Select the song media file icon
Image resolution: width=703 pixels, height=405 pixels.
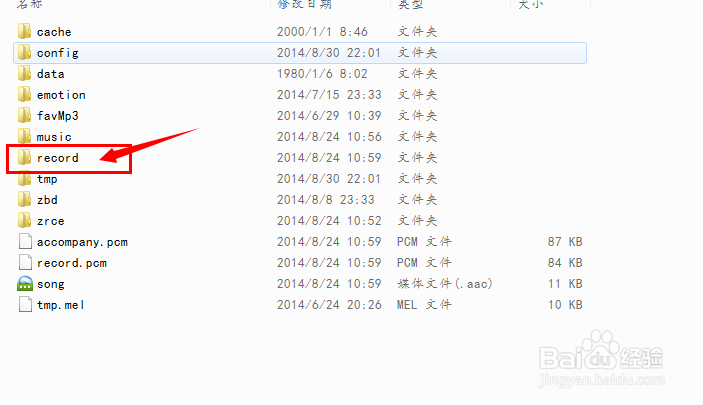coord(25,283)
